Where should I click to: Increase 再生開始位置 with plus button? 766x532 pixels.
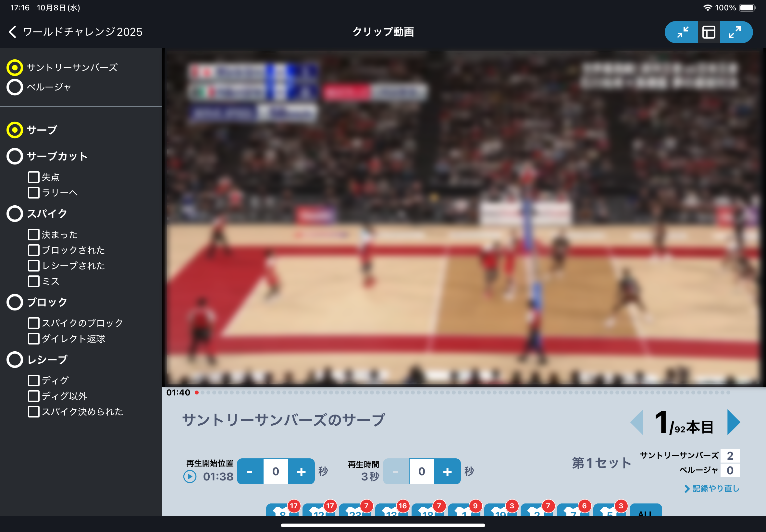(x=301, y=471)
